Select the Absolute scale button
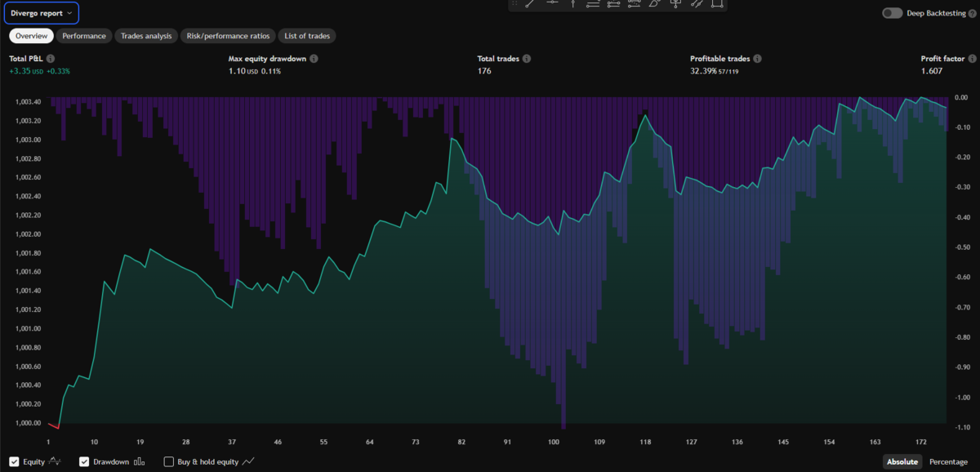Screen dimensions: 980x472 [x=902, y=461]
